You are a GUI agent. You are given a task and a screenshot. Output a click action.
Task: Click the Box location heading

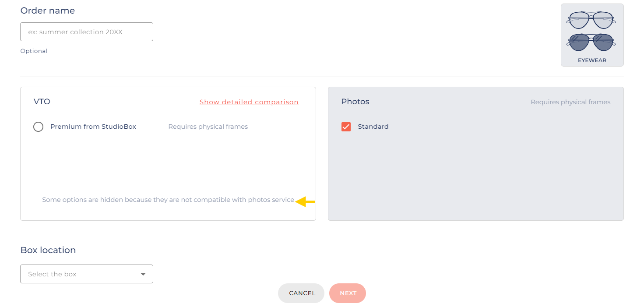point(48,250)
